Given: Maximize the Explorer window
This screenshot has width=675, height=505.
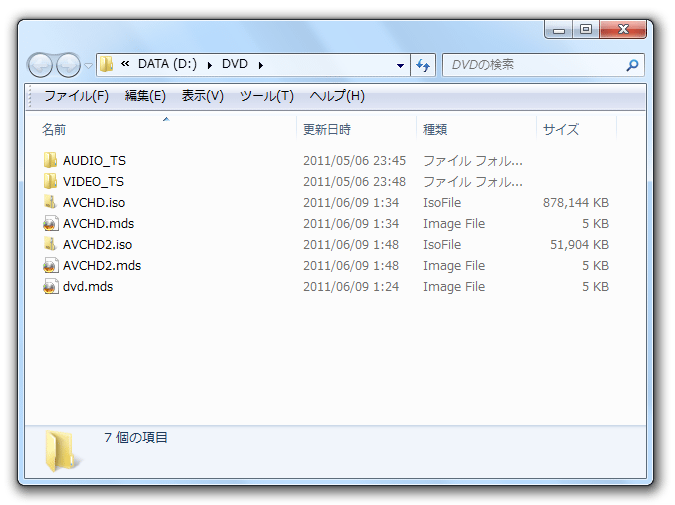Looking at the screenshot, I should [585, 30].
